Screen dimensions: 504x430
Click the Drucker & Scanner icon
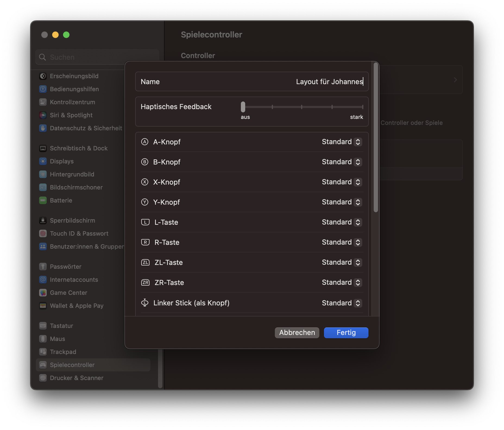43,378
